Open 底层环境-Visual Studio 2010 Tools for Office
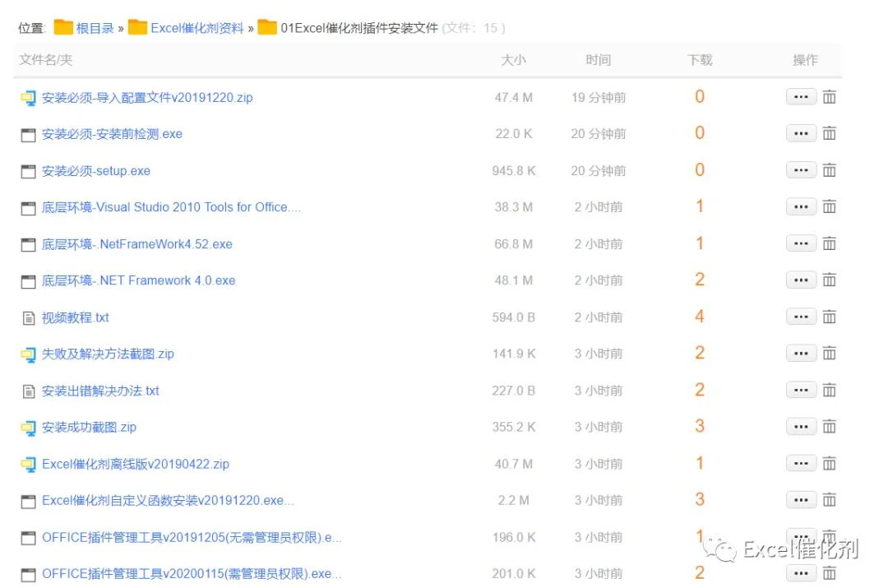The height and width of the screenshot is (588, 888). [x=171, y=207]
